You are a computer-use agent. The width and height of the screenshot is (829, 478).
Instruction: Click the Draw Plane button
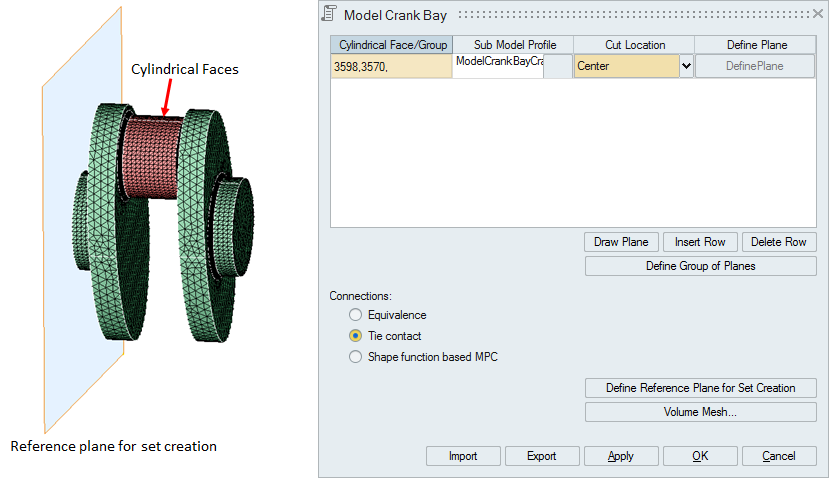(x=621, y=242)
